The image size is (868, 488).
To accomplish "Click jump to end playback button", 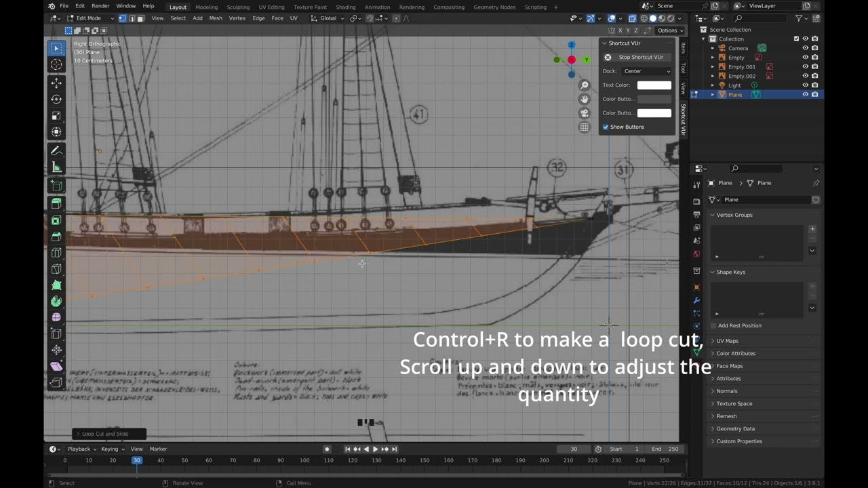I will point(395,449).
